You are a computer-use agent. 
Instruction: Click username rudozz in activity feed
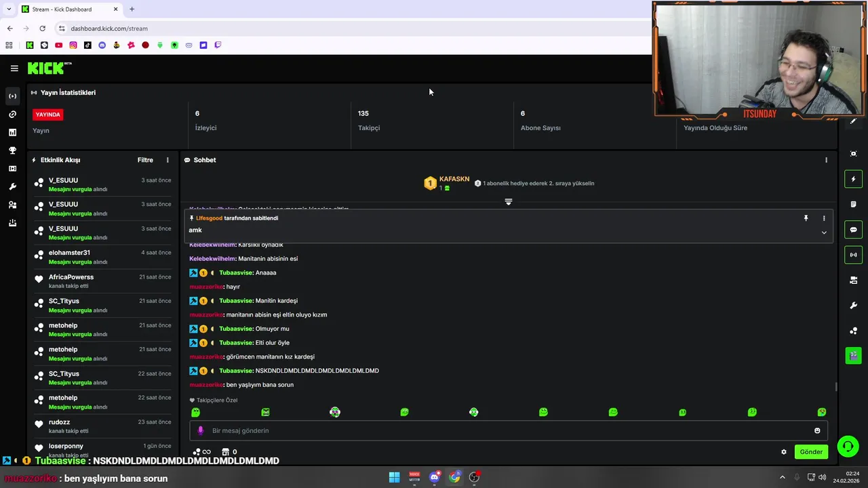pos(59,422)
